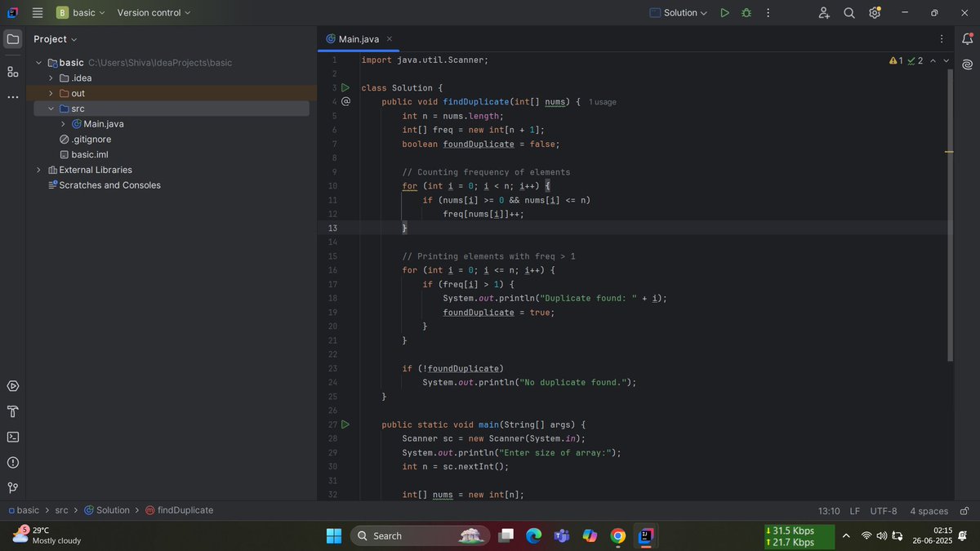Open the Git tool window

pos(13,488)
